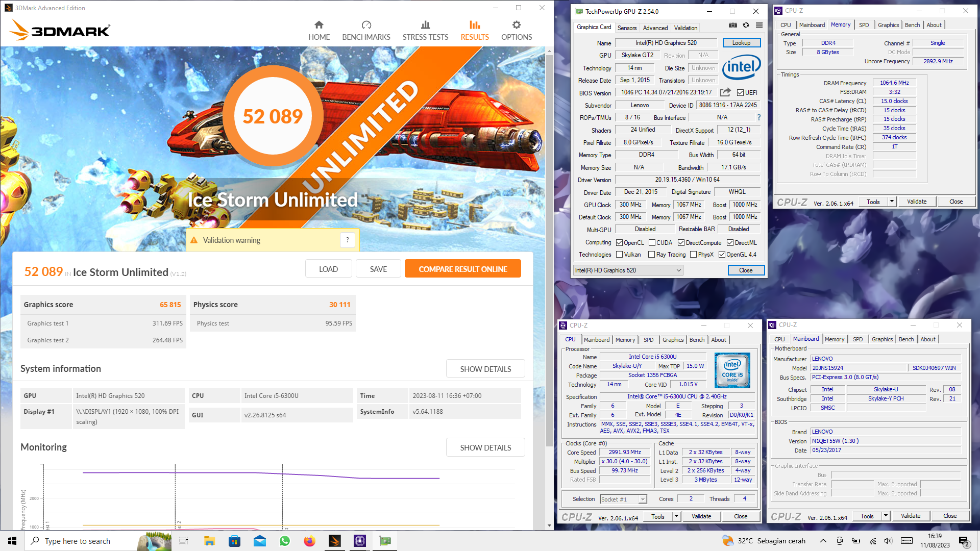Viewport: 980px width, 551px height.
Task: Switch to the Advanced tab in GPU-Z
Action: click(655, 28)
